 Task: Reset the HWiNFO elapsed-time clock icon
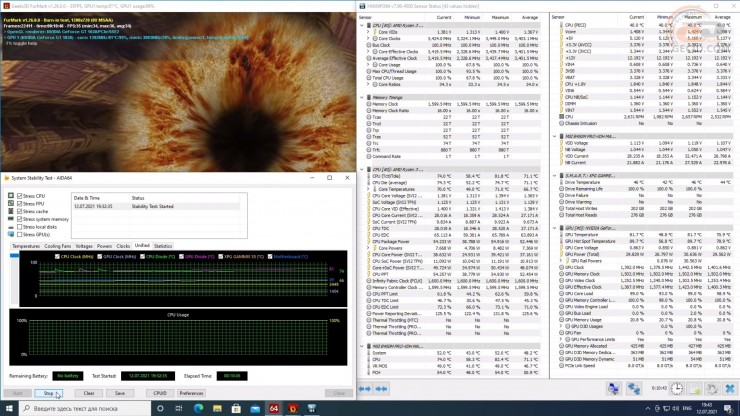pyautogui.click(x=677, y=388)
